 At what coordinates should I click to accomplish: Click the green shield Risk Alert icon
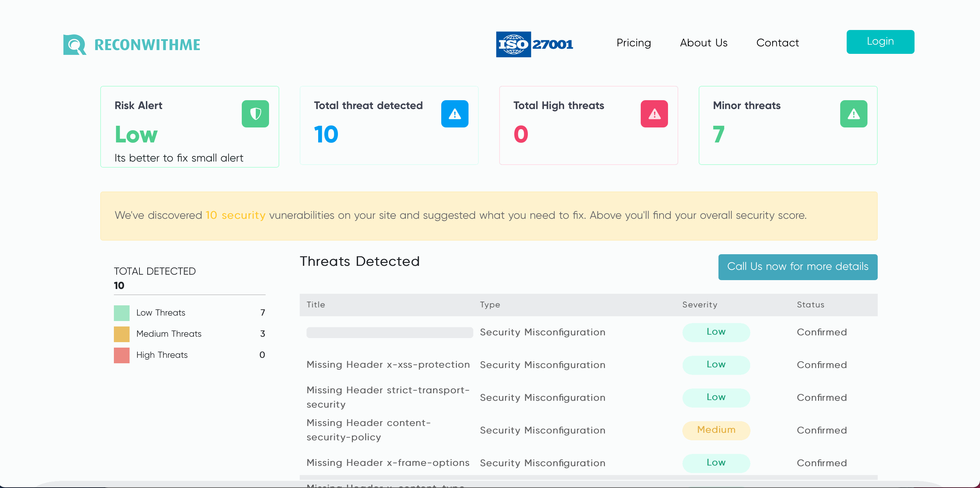pos(255,113)
